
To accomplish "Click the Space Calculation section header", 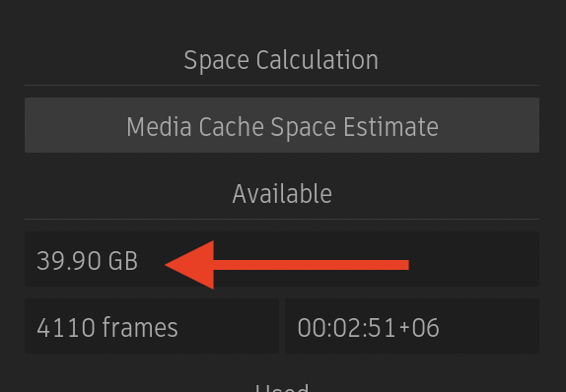I will click(x=281, y=60).
